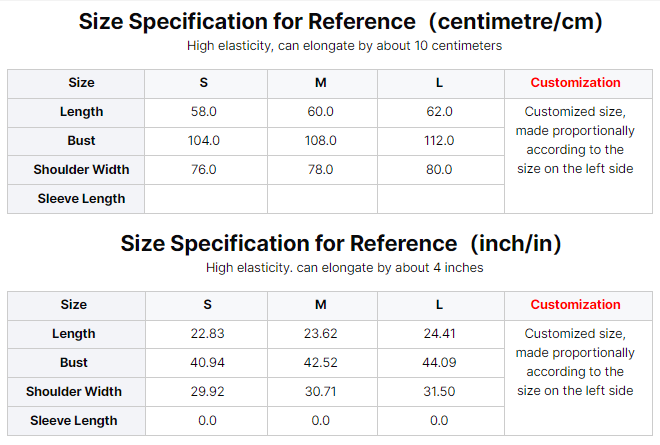The width and height of the screenshot is (660, 445).
Task: Click the centimetre size specification title
Action: [x=340, y=22]
